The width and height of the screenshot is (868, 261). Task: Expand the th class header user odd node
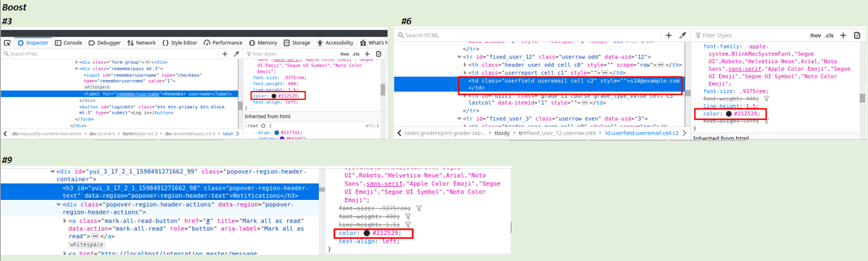tap(465, 65)
